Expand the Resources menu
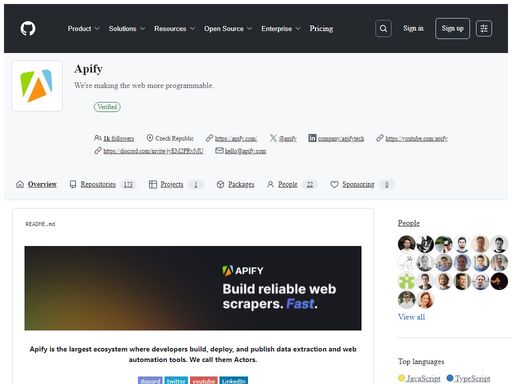 click(174, 29)
